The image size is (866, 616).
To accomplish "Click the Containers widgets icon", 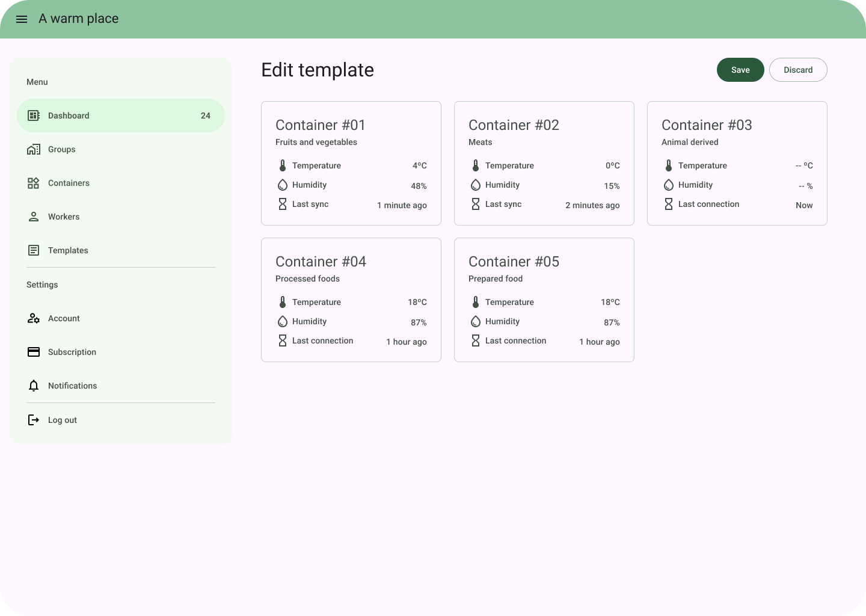I will [x=34, y=183].
